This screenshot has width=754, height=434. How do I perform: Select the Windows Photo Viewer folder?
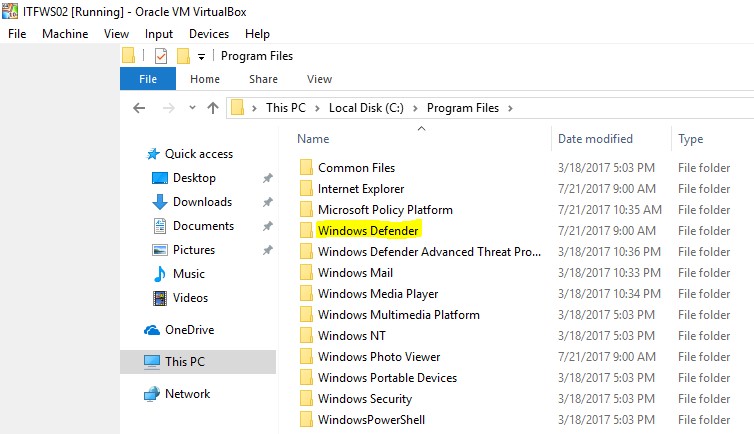click(379, 357)
